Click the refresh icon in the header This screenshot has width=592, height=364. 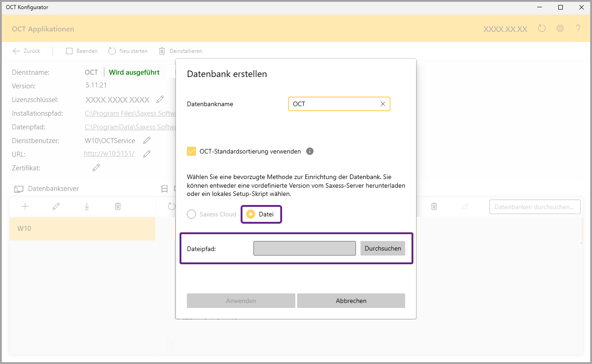tap(541, 29)
